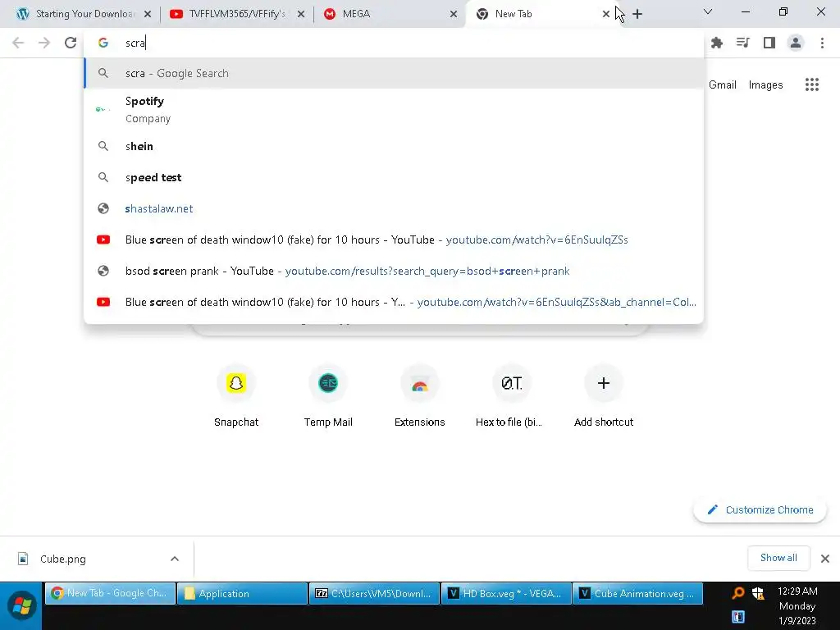Switch to the MEGA tab

click(390, 14)
